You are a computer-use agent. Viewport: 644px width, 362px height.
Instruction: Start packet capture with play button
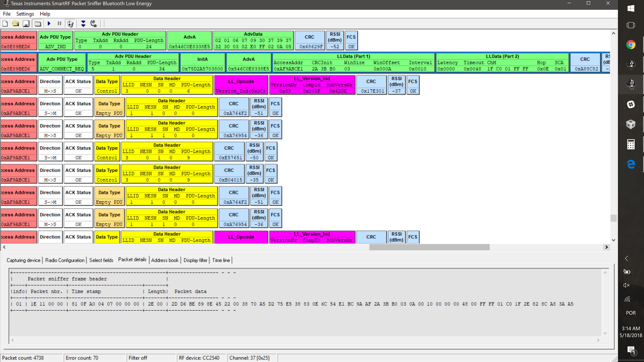pos(49,24)
